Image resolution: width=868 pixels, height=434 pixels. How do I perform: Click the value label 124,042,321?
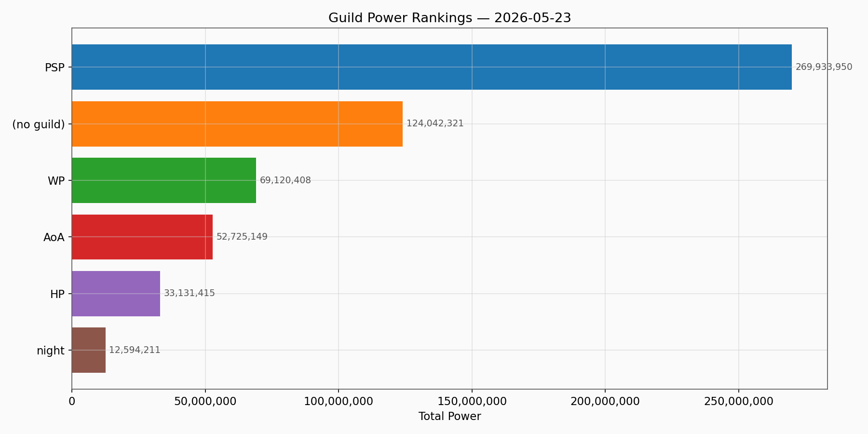pyautogui.click(x=435, y=123)
